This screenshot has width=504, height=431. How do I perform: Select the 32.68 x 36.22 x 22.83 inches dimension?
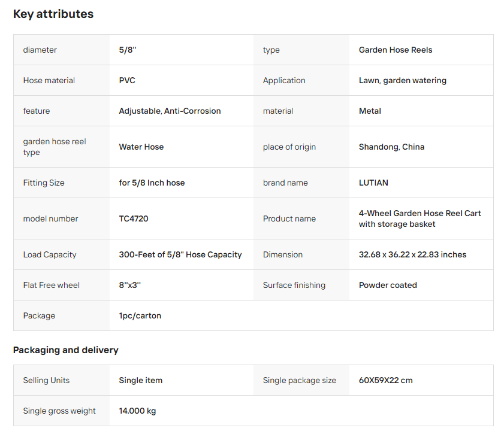(412, 255)
